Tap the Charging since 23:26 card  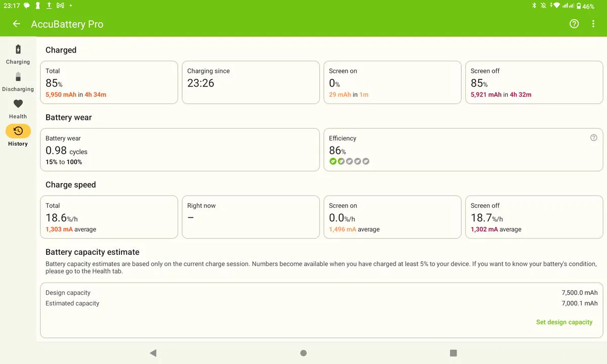point(250,82)
